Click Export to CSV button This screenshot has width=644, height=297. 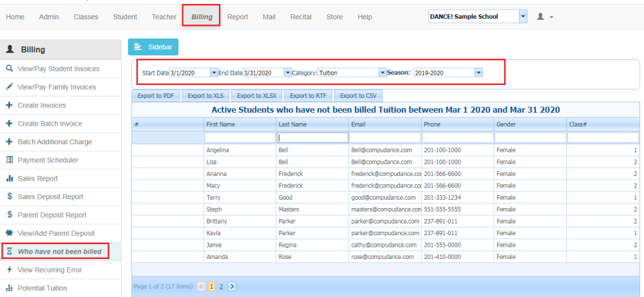coord(359,96)
